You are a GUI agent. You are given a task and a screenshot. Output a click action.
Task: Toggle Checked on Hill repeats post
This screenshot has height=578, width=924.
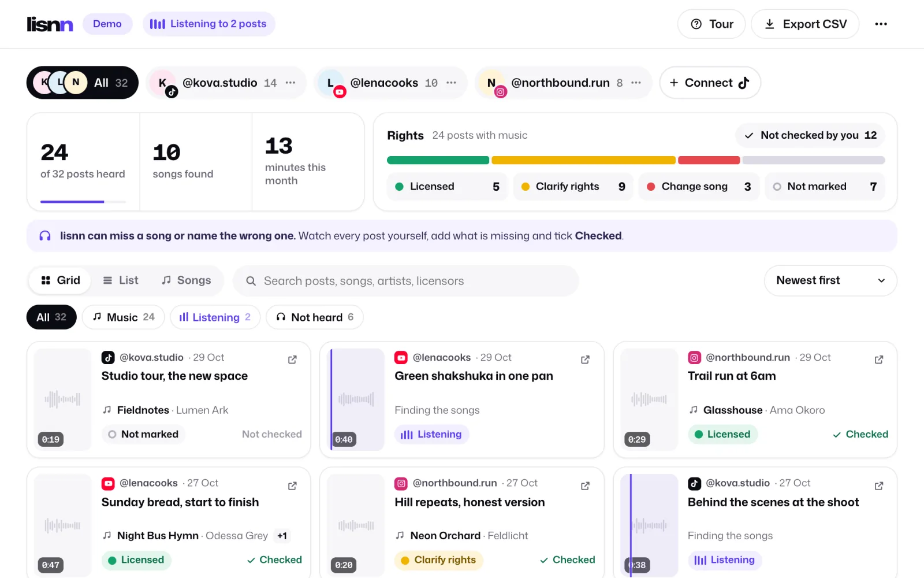(x=567, y=560)
